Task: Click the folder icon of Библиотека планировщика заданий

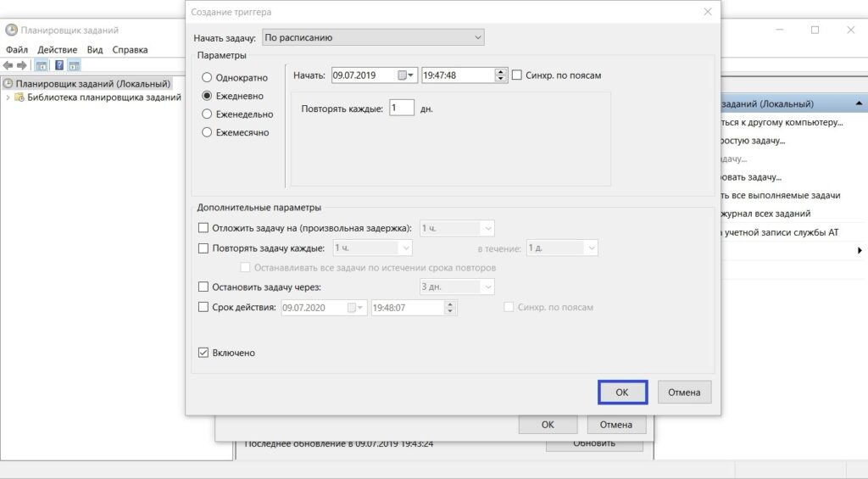Action: 19,97
